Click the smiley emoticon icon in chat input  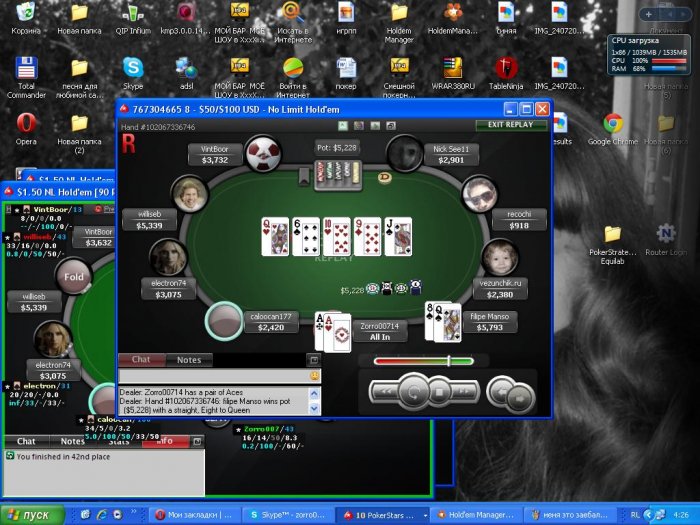coord(314,376)
